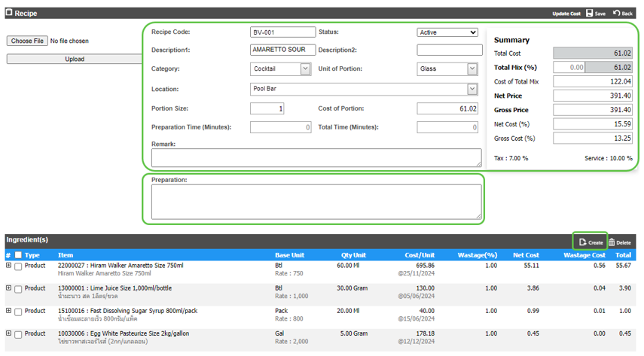Click the Save icon in header

click(589, 14)
